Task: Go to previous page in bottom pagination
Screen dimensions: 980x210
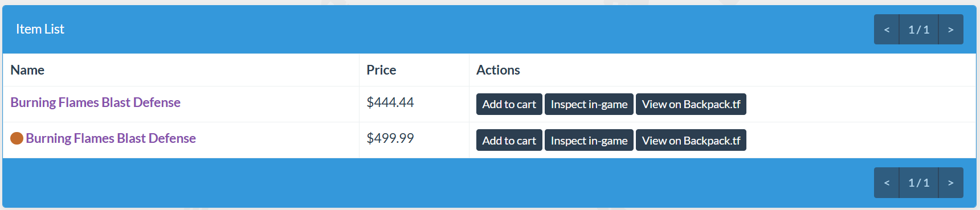Action: point(887,183)
